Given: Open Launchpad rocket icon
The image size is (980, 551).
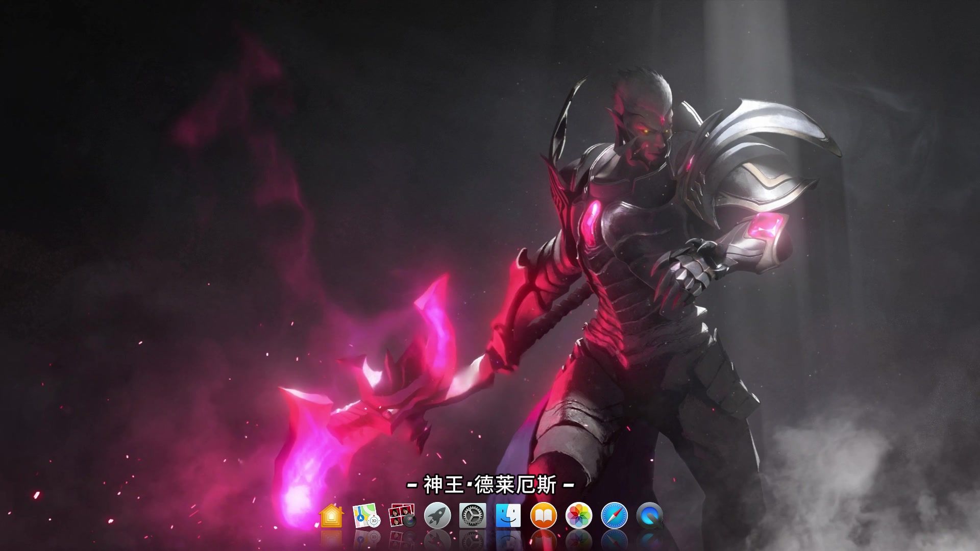Looking at the screenshot, I should [x=437, y=516].
